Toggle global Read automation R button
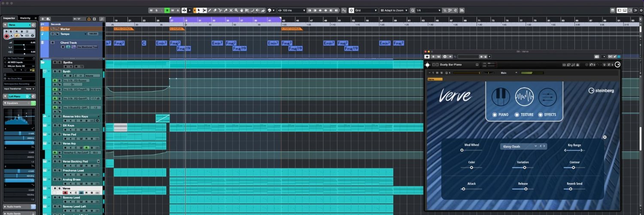Screen dimensions: 644x215 pos(167,10)
